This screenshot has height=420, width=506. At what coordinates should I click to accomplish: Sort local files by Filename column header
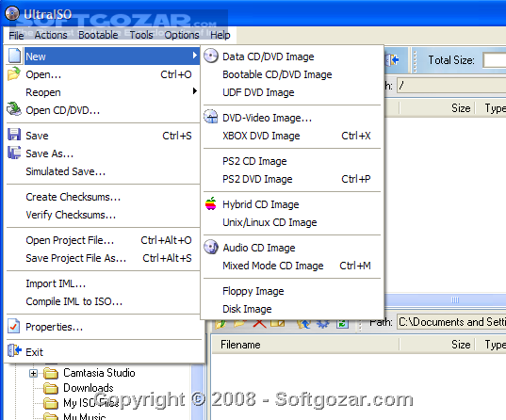tap(305, 345)
